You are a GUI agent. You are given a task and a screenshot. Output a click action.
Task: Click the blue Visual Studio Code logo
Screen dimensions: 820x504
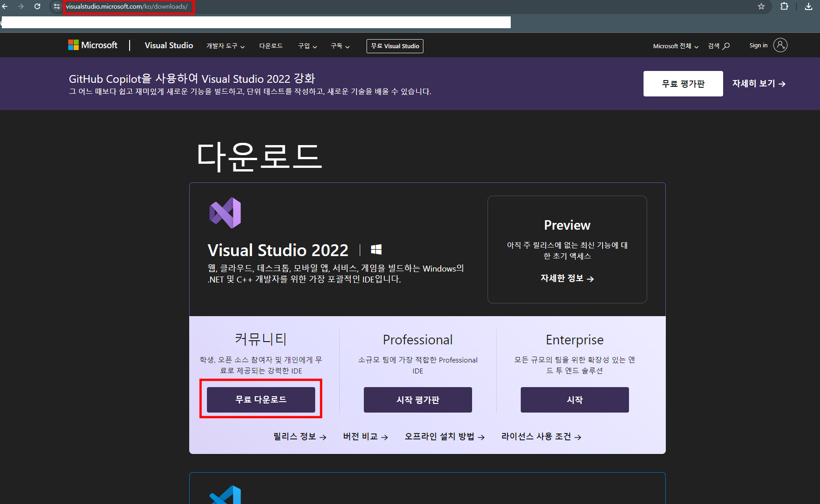(x=225, y=495)
